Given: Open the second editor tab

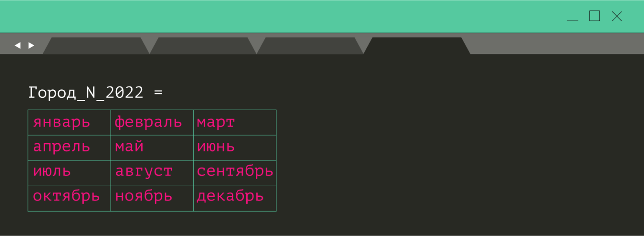Looking at the screenshot, I should [x=203, y=46].
